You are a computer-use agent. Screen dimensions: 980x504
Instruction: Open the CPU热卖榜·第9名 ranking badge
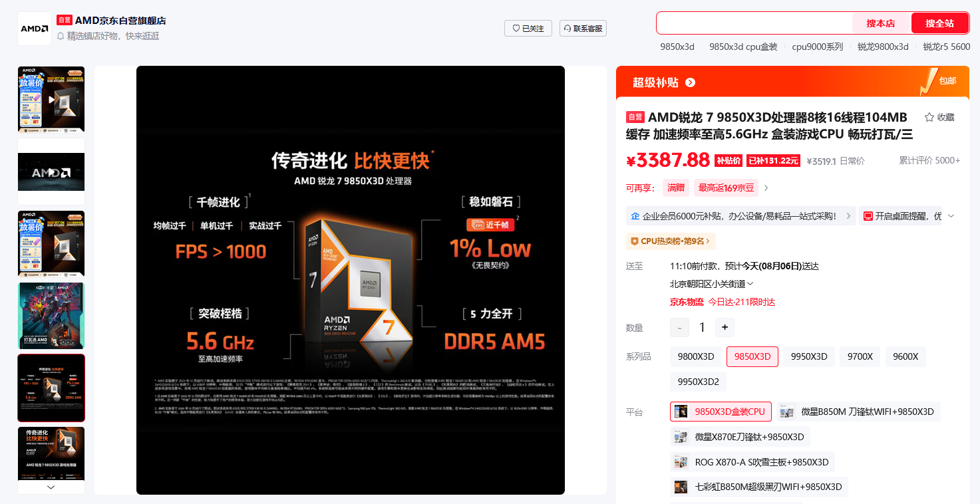(x=671, y=241)
